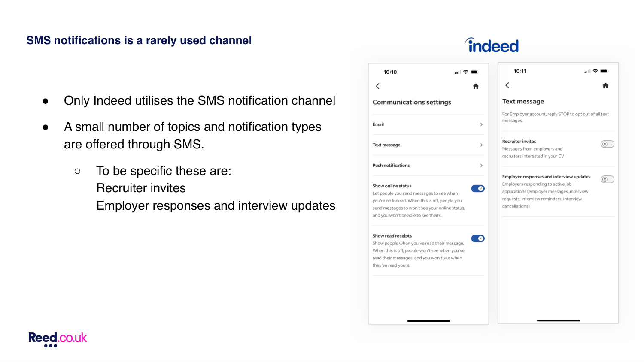Screen dimensions: 644x362
Task: Click the home icon on Text message screen
Action: (x=605, y=85)
